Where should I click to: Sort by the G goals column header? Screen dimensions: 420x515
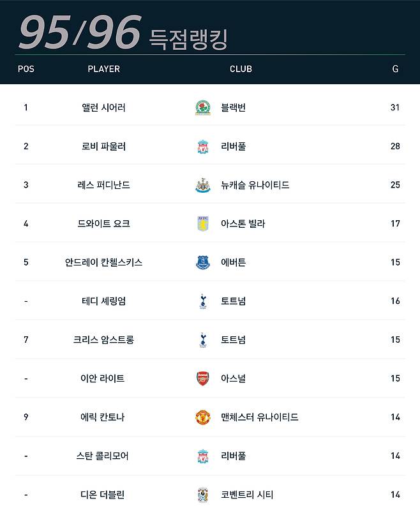click(x=395, y=69)
